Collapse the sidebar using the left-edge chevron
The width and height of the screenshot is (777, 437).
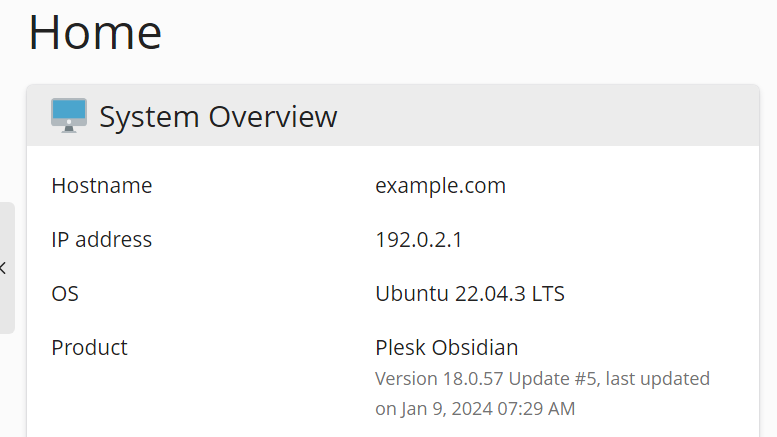(x=4, y=268)
